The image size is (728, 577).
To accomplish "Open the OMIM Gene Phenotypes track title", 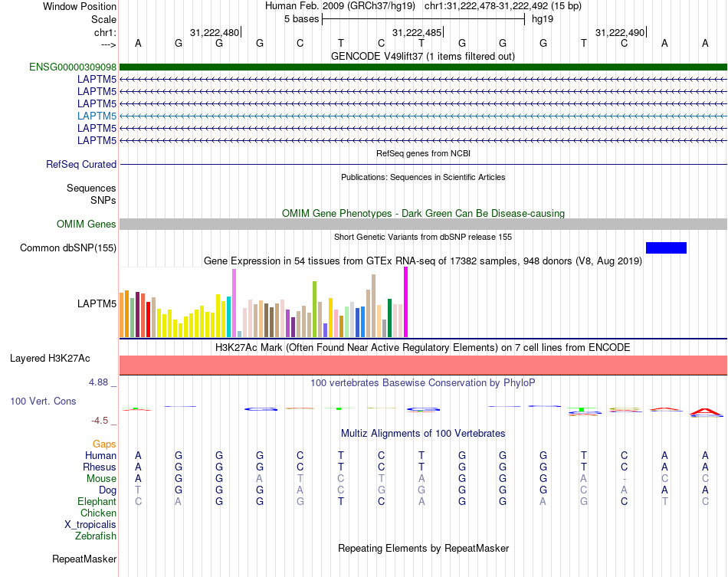I will click(x=423, y=213).
